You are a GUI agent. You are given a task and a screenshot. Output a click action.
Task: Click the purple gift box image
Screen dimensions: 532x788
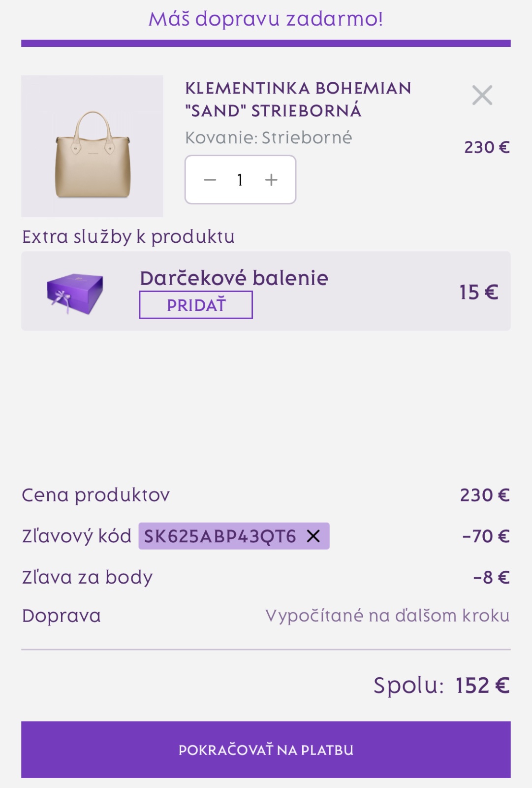coord(75,293)
